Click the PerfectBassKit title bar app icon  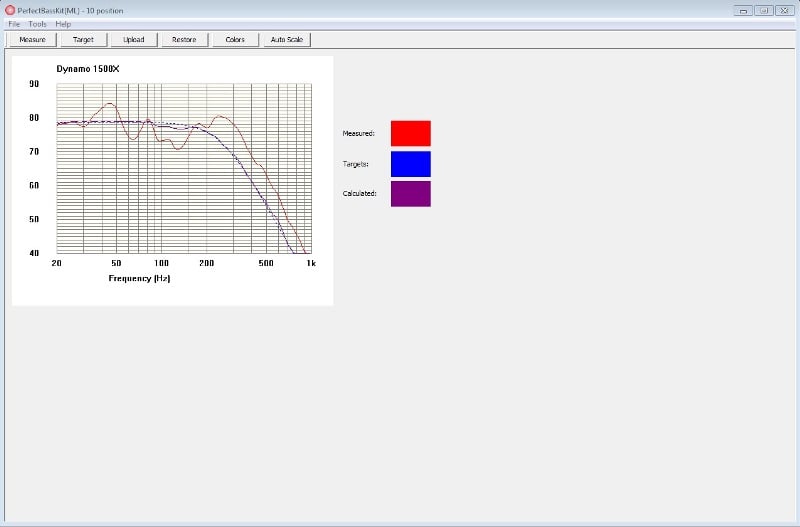[x=10, y=9]
